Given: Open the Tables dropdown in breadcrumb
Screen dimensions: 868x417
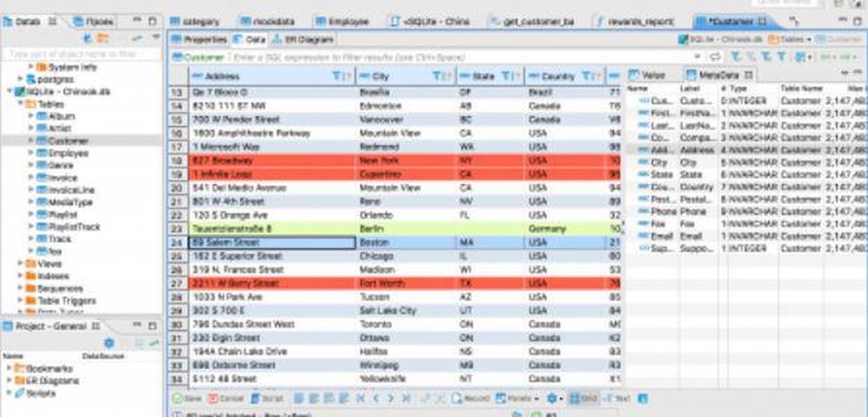Looking at the screenshot, I should 789,39.
